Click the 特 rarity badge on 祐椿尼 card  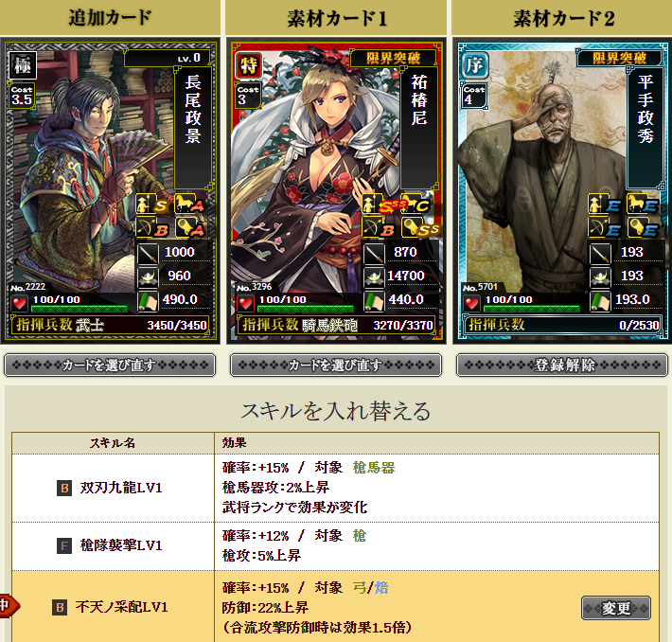[x=249, y=65]
